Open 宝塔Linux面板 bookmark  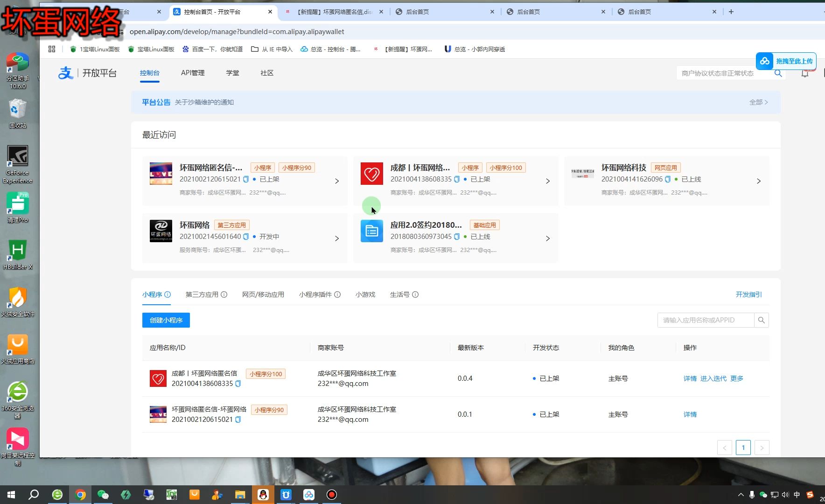[x=151, y=49]
